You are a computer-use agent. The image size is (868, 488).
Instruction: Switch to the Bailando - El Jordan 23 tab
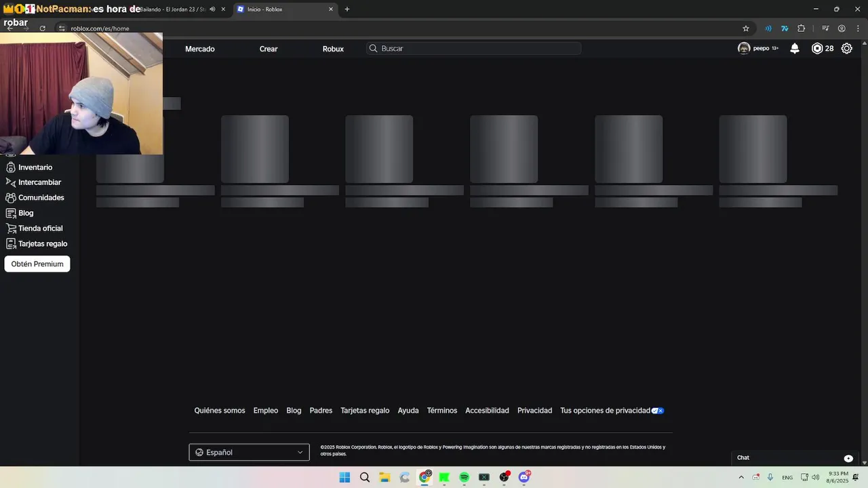(x=173, y=9)
